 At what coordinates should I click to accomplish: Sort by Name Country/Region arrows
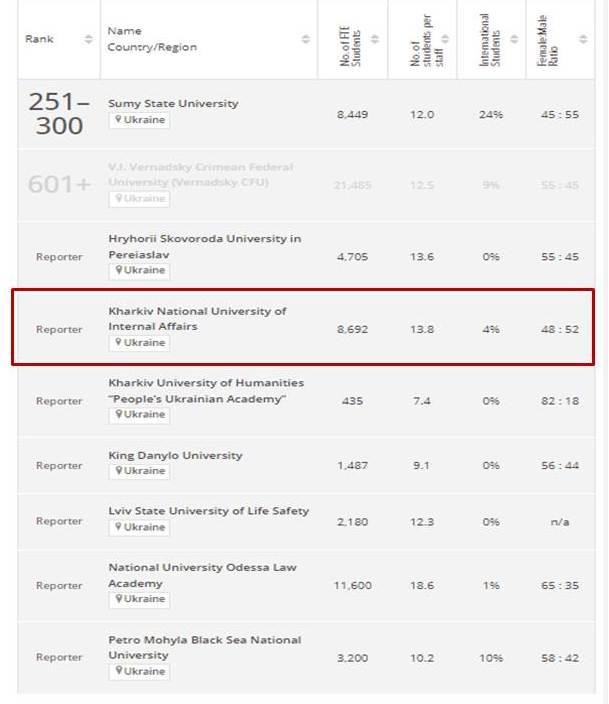point(306,39)
